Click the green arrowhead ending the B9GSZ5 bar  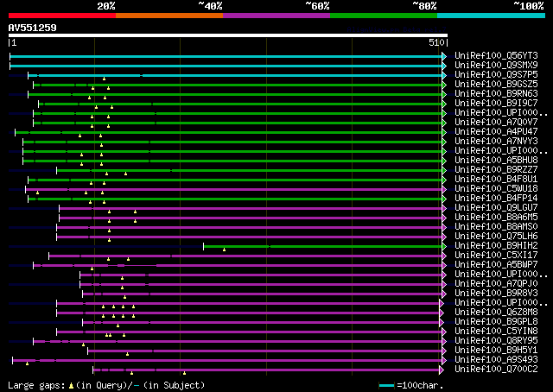point(444,85)
